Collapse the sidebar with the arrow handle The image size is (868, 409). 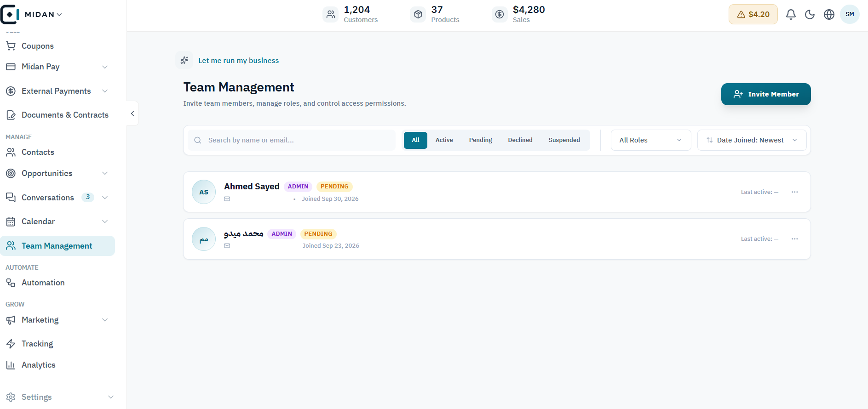coord(132,114)
